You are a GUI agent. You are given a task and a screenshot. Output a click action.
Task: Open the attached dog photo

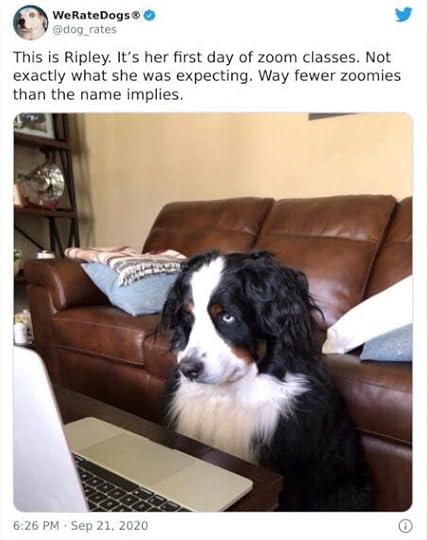[213, 312]
